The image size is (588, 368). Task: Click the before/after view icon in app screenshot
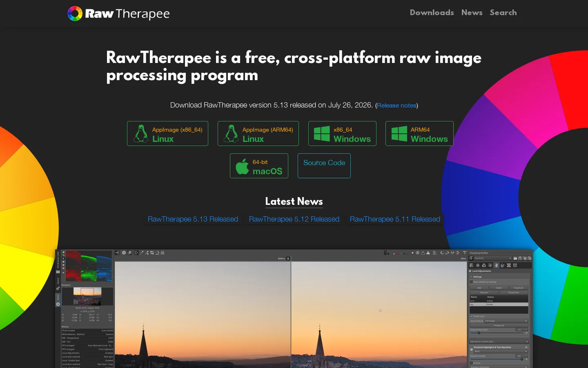coord(129,253)
